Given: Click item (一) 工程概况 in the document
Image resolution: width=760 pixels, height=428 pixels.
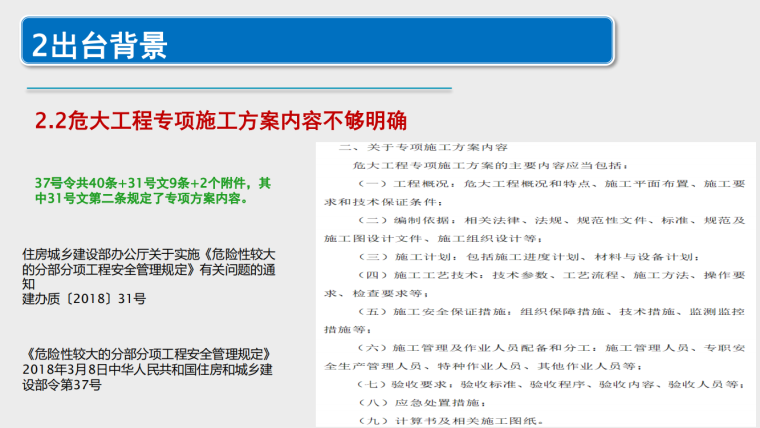Looking at the screenshot, I should click(540, 184).
